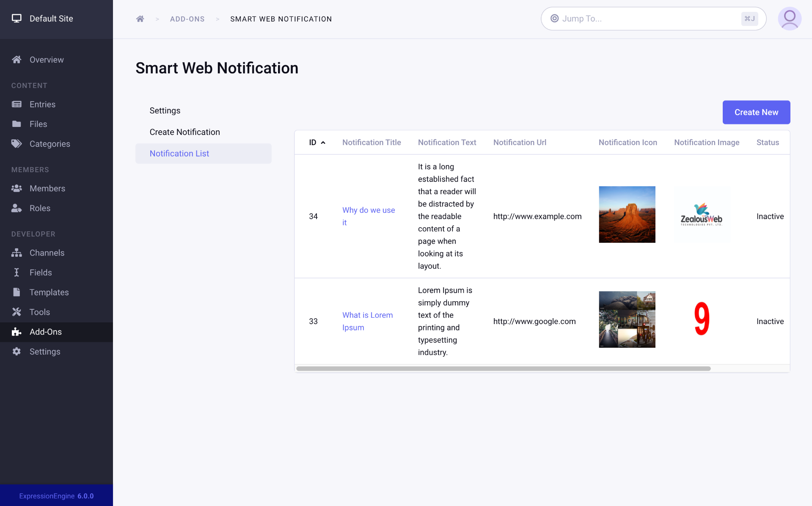Viewport: 812px width, 506px height.
Task: Open the Members icon
Action: (17, 188)
